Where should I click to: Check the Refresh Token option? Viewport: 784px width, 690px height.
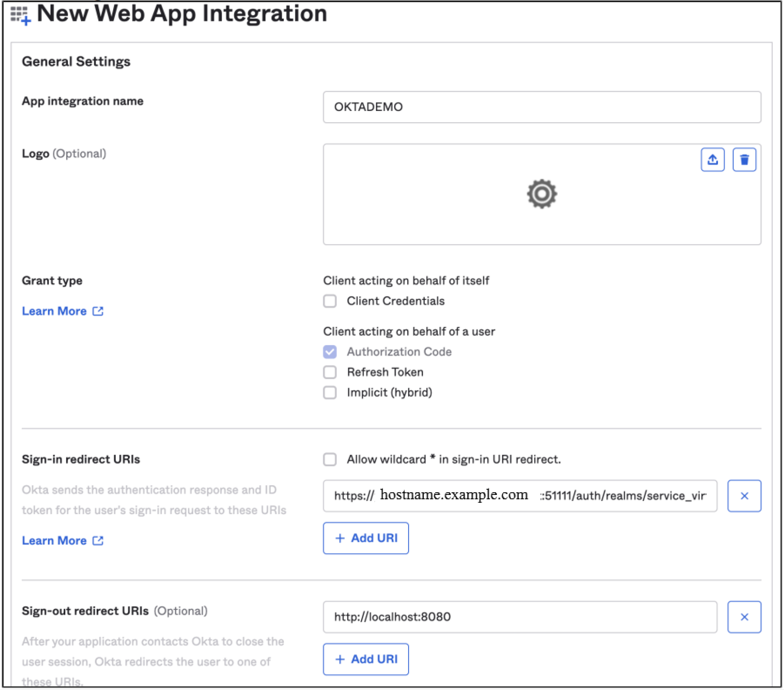[x=330, y=372]
